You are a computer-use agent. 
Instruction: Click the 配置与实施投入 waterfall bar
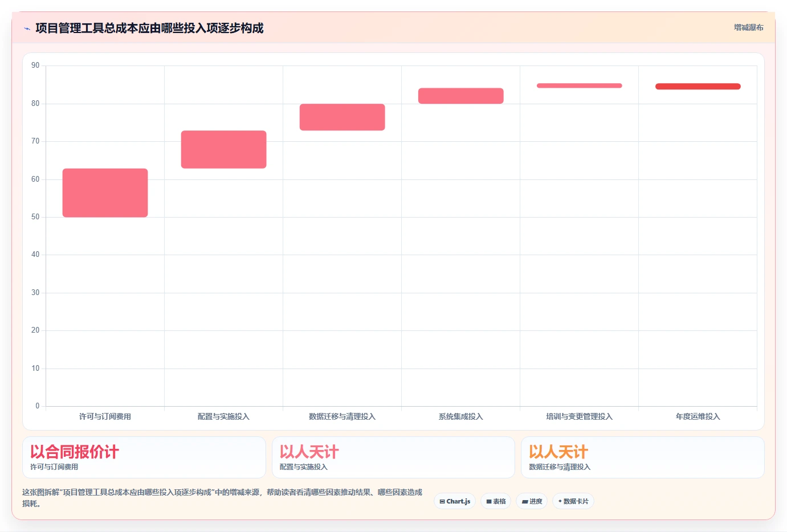pyautogui.click(x=223, y=149)
